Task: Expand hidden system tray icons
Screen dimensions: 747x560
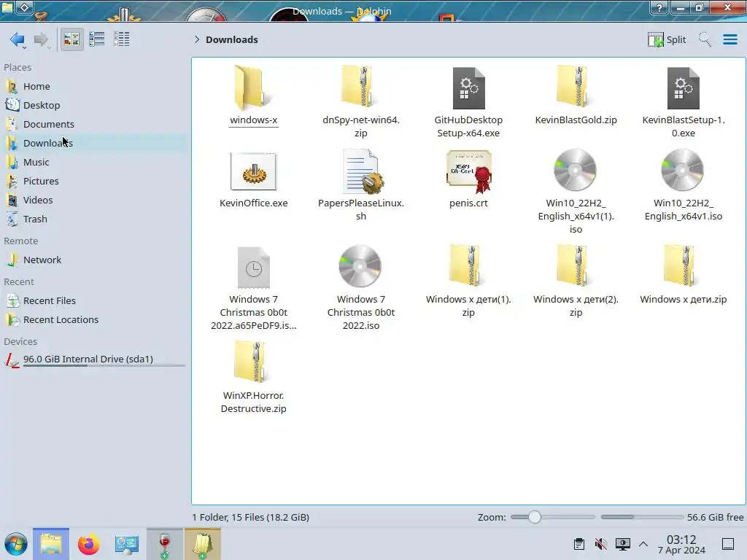Action: pos(643,544)
